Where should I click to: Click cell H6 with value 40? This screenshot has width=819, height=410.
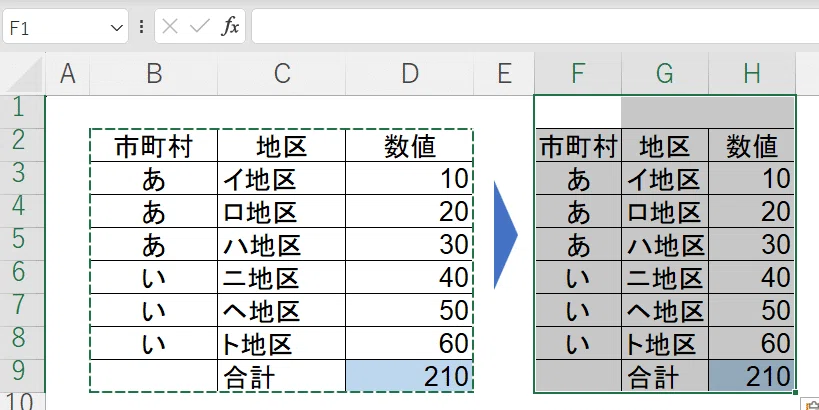click(752, 277)
